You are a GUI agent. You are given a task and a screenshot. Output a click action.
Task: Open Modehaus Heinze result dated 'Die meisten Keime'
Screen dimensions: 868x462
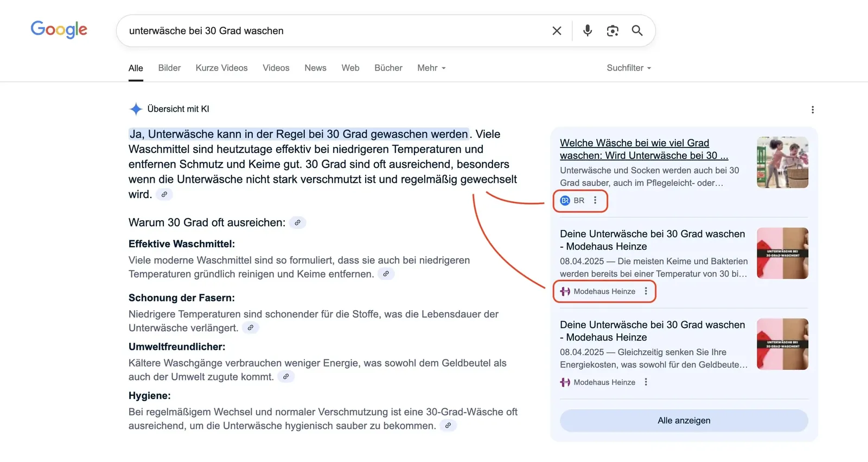pos(653,240)
